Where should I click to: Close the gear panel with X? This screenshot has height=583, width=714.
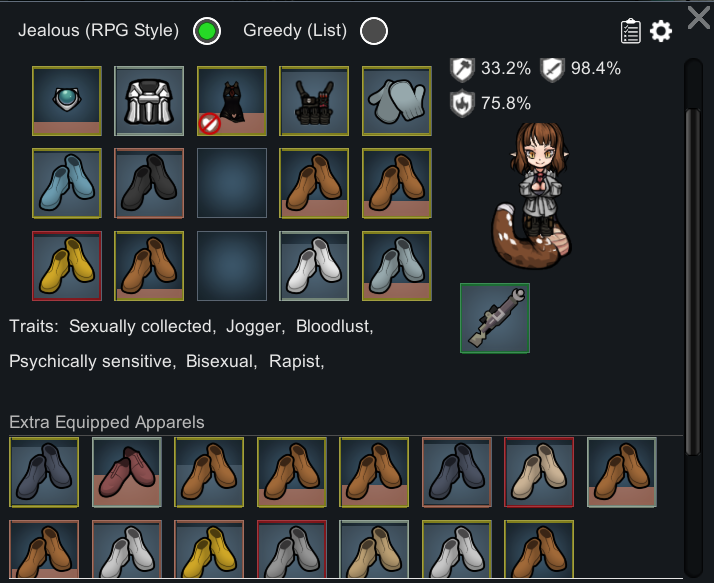point(699,18)
